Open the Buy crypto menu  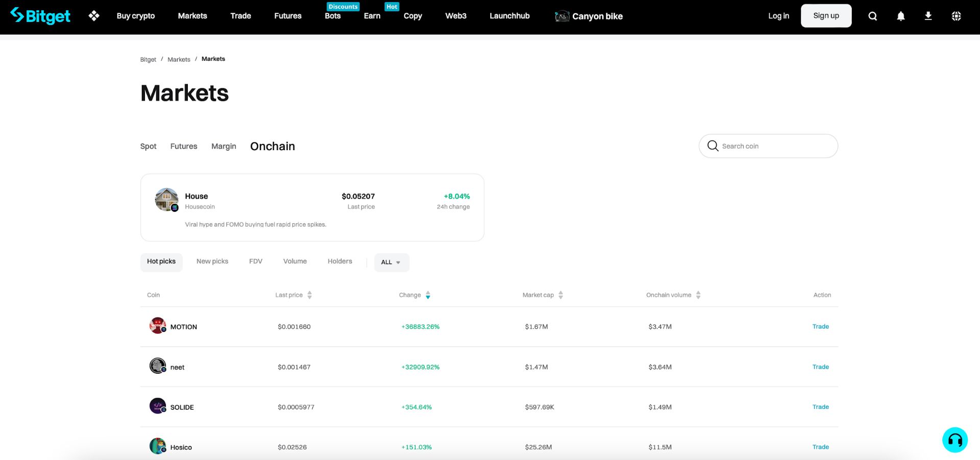pyautogui.click(x=136, y=16)
